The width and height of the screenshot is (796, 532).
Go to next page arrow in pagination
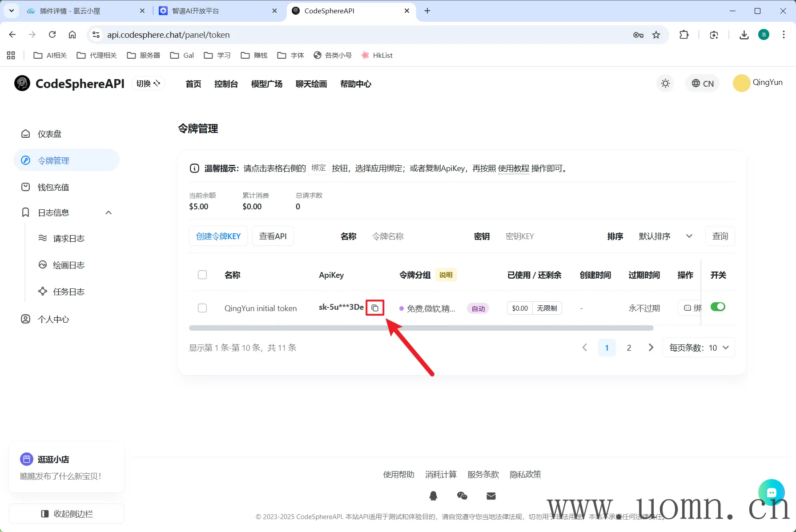pyautogui.click(x=651, y=348)
